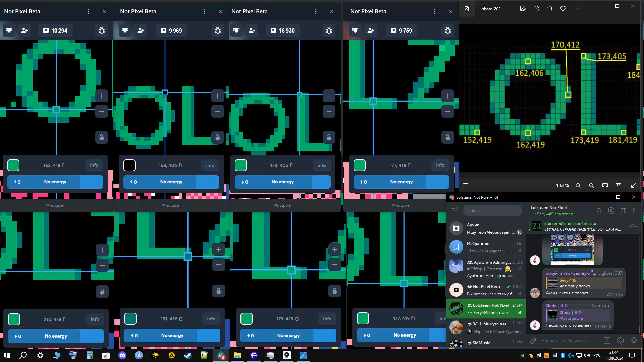
Task: Select Lolzteam Not Pixel chat
Action: click(x=486, y=309)
